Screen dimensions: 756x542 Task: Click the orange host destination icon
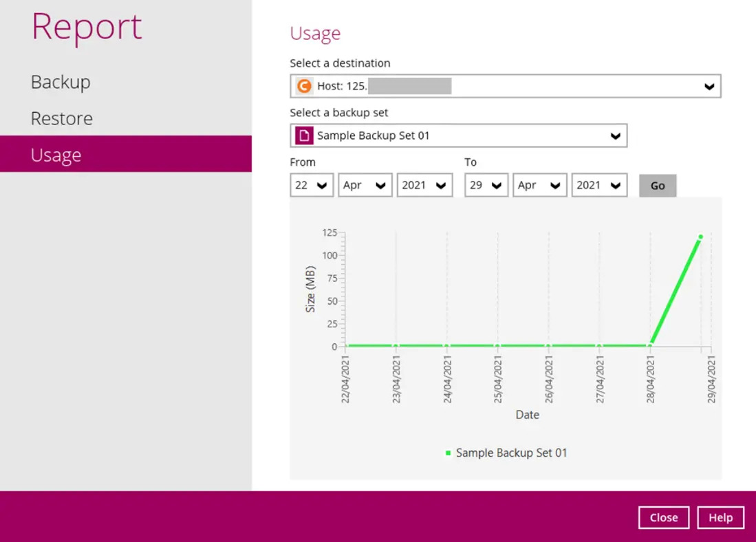[x=303, y=87]
